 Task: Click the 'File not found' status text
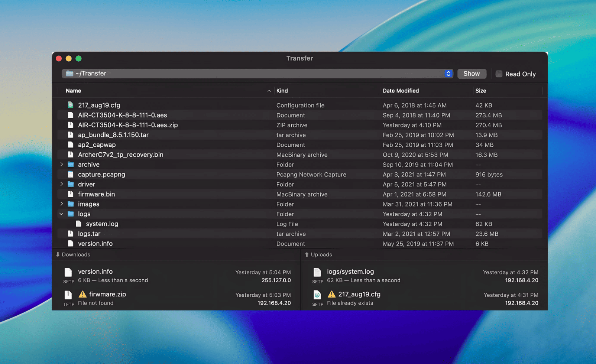point(95,303)
